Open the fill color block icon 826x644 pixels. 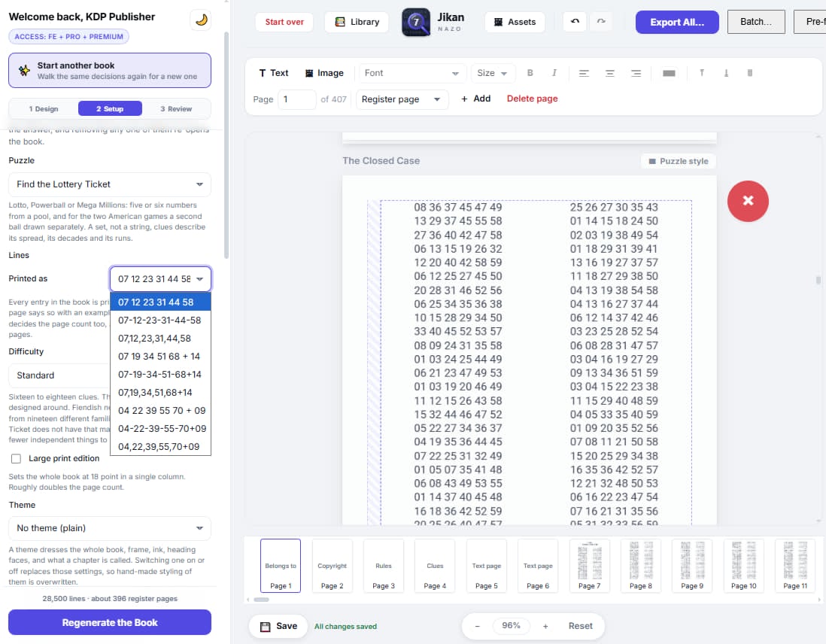point(669,73)
